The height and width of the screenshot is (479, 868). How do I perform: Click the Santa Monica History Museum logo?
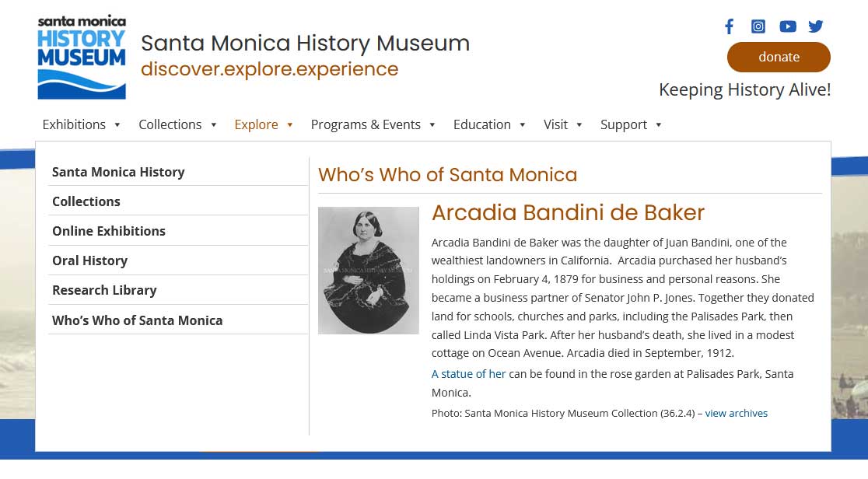coord(82,58)
